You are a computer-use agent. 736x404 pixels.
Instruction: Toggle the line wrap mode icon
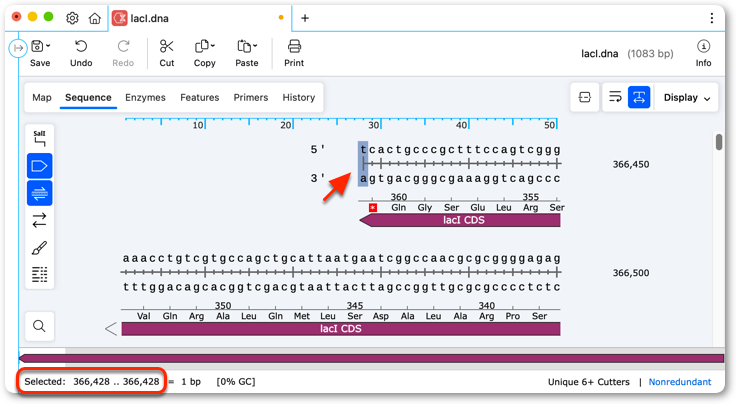point(615,97)
